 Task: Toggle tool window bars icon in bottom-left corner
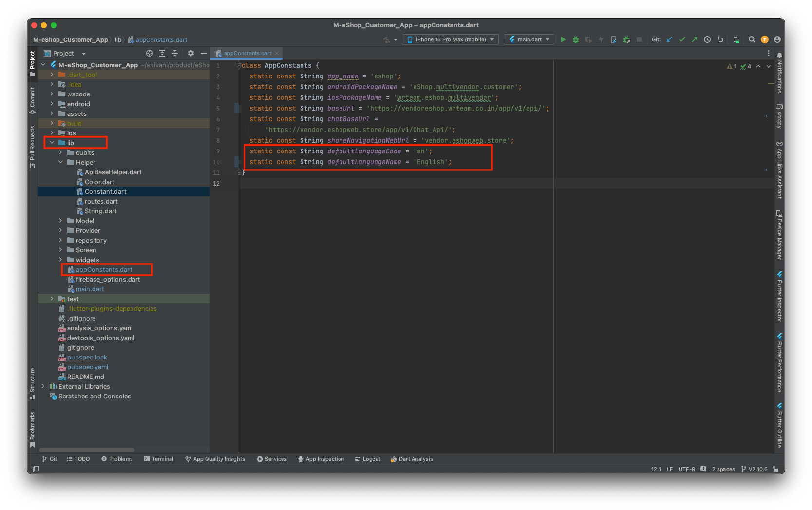36,469
